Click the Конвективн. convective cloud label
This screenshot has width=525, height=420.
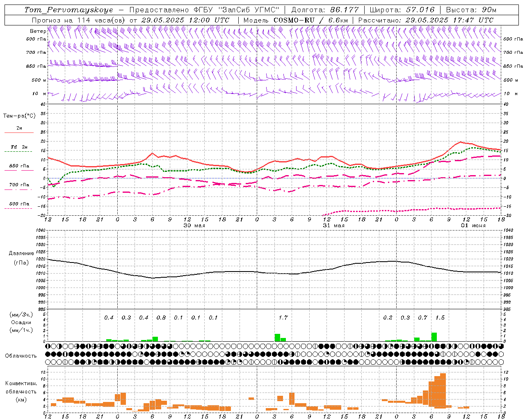pos(21,383)
